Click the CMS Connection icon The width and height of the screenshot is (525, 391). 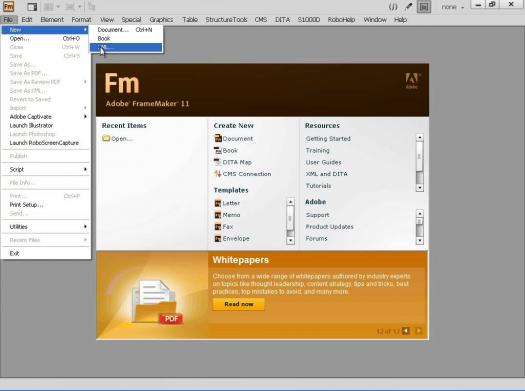point(218,174)
